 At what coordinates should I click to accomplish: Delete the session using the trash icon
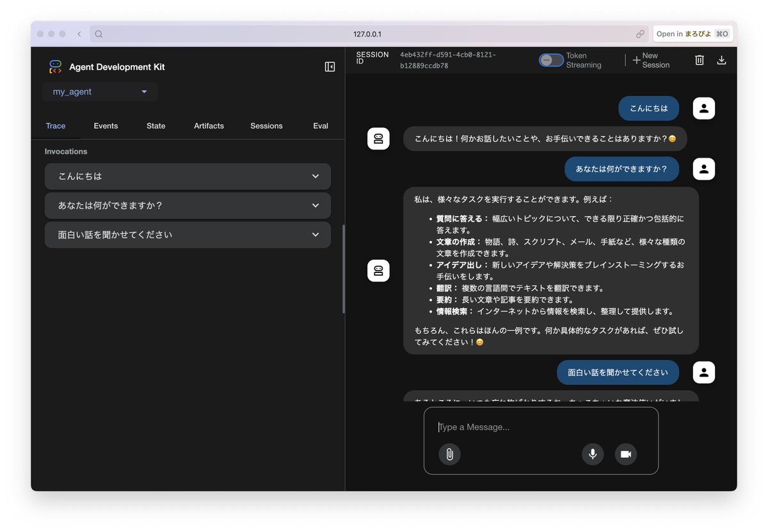point(699,59)
